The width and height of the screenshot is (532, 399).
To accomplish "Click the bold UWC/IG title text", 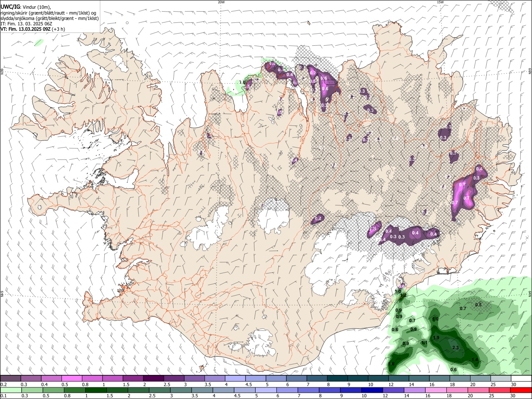I will [x=10, y=7].
